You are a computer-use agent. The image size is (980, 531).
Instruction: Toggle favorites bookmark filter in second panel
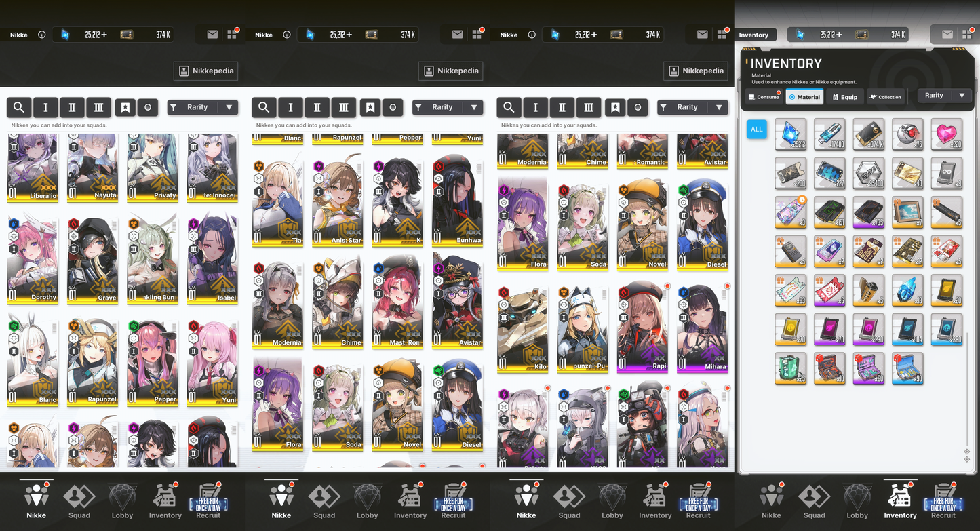[370, 107]
